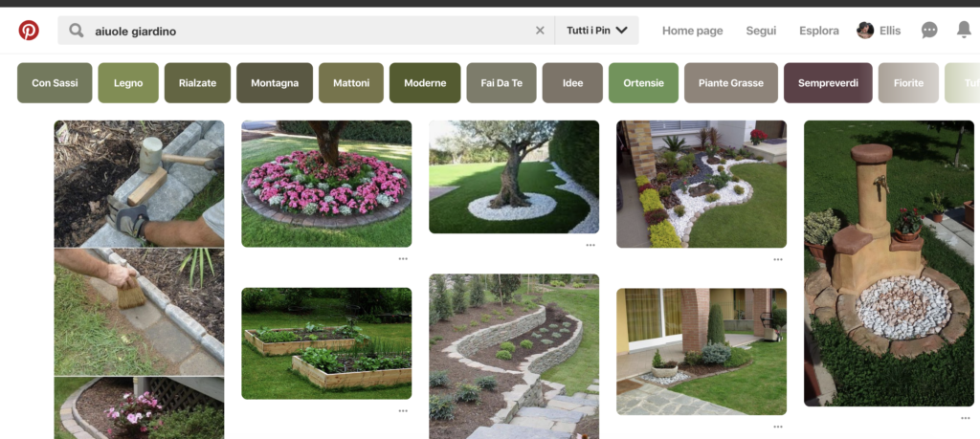This screenshot has width=980, height=439.
Task: Choose the Sempreverdi filter chip
Action: pos(828,83)
